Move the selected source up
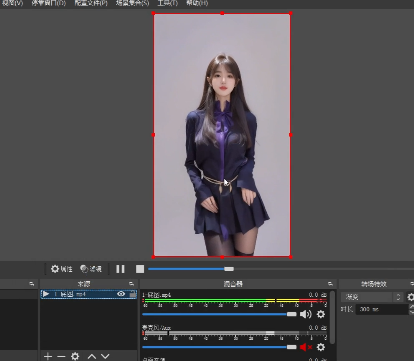 pyautogui.click(x=92, y=356)
